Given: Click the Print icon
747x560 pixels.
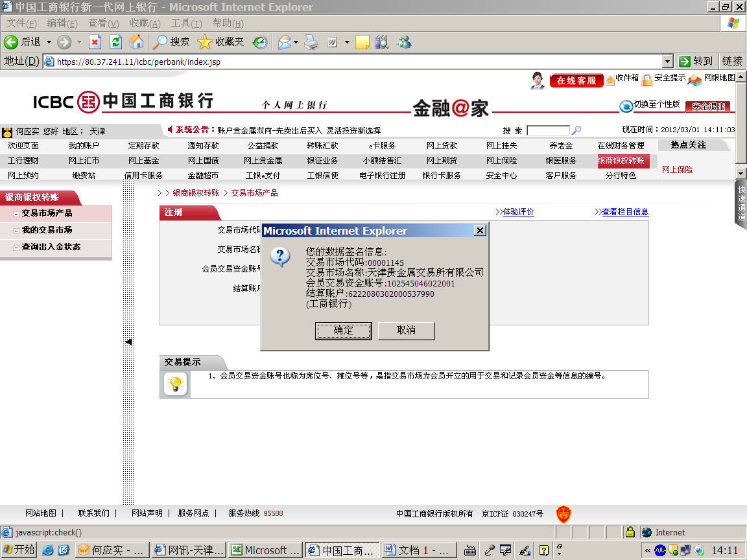Looking at the screenshot, I should 311,42.
